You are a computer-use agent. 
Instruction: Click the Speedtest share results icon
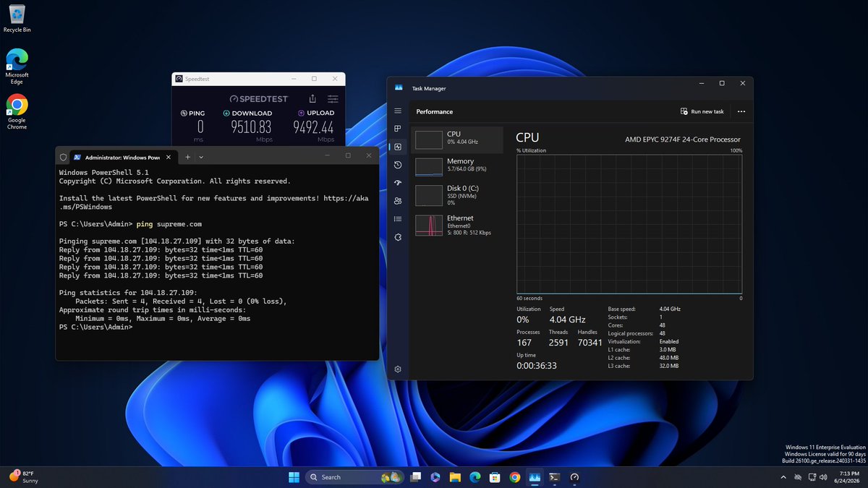pos(312,98)
